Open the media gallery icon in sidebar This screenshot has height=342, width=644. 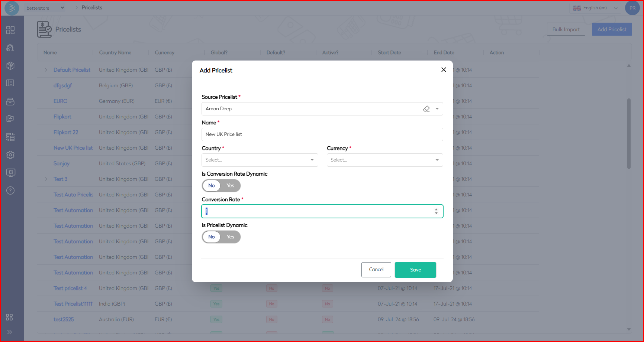tap(10, 118)
